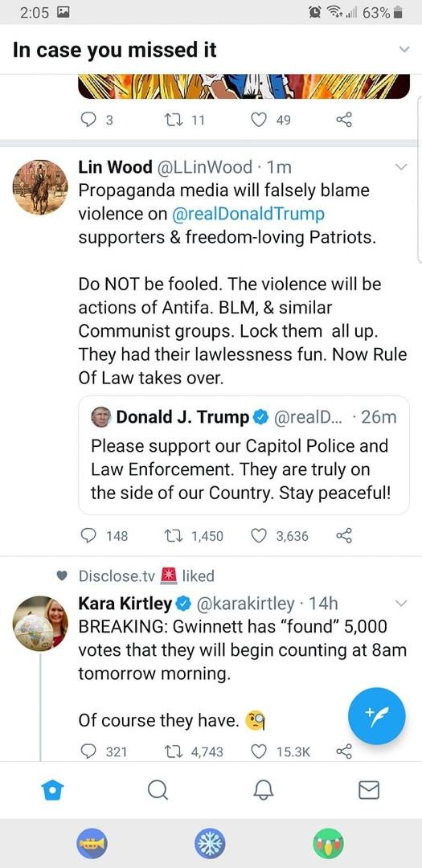Open the quoted Donald J. Trump tweet
422x868 pixels.
(x=244, y=455)
